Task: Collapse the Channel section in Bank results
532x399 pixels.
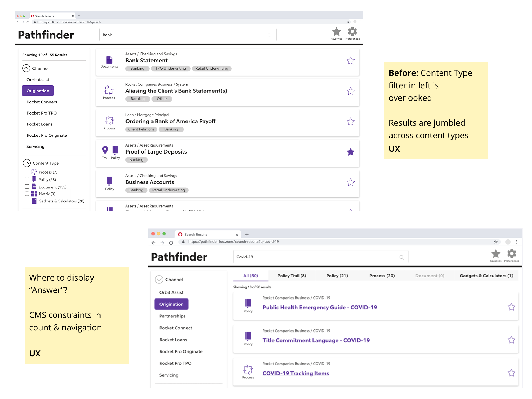Action: tap(26, 68)
